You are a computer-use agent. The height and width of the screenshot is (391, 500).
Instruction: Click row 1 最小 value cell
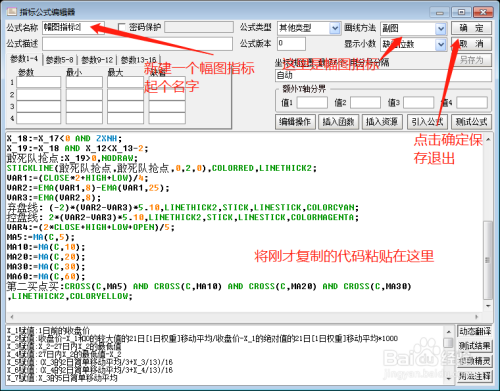[x=84, y=82]
